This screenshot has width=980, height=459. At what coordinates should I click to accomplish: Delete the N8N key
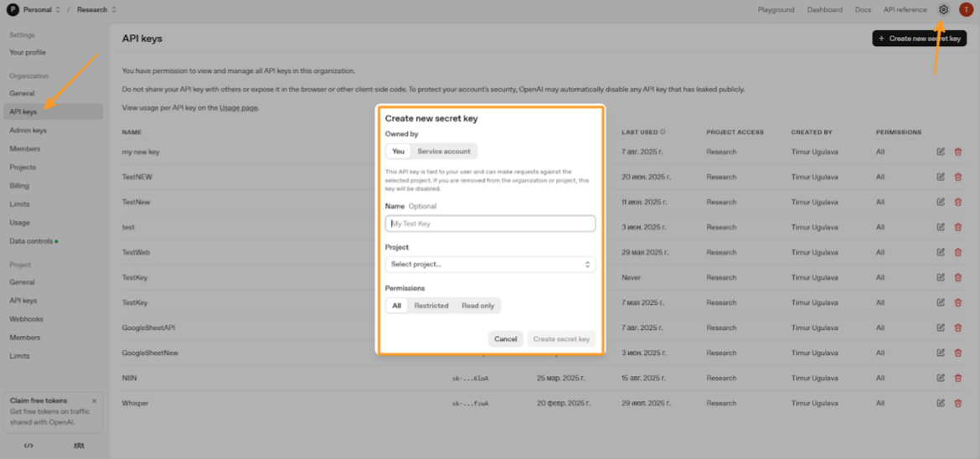point(958,378)
